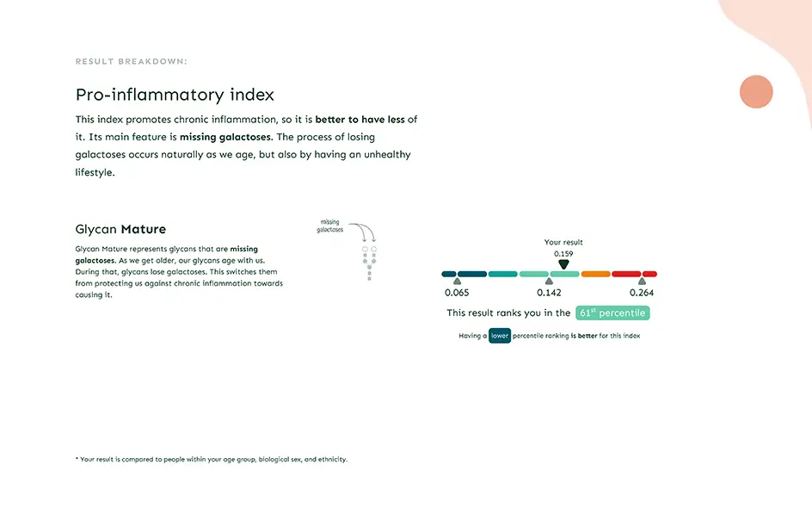Click the footnote about age group comparison
The image size is (812, 508).
[x=212, y=459]
